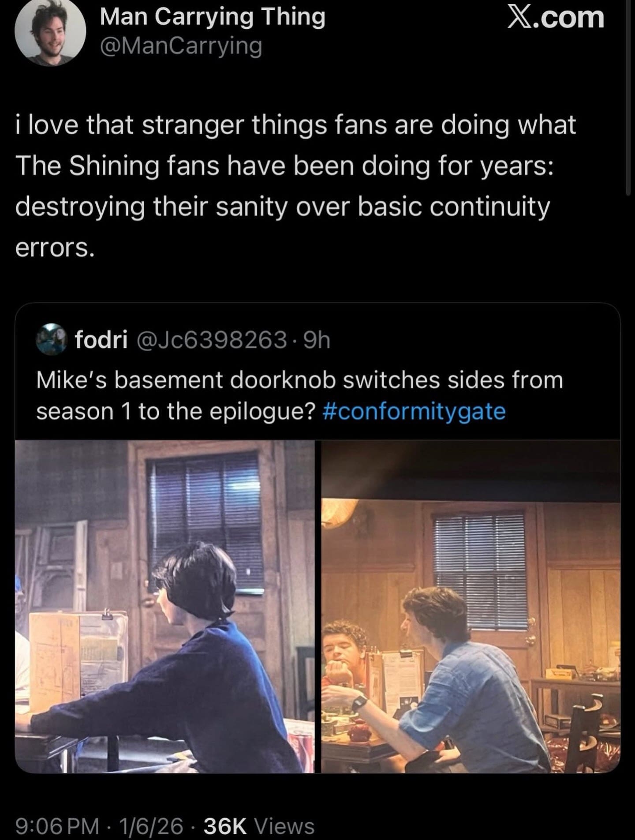This screenshot has width=635, height=840.
Task: Open fodri's username in quoted post
Action: (101, 339)
